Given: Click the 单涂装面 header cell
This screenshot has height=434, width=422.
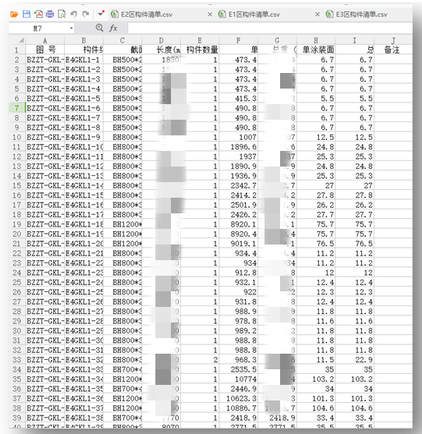Looking at the screenshot, I should (316, 50).
